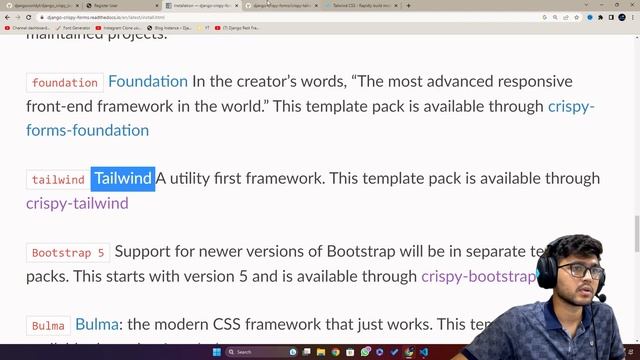The width and height of the screenshot is (640, 360).
Task: Close the Tailwind CSS tab
Action: (x=396, y=6)
